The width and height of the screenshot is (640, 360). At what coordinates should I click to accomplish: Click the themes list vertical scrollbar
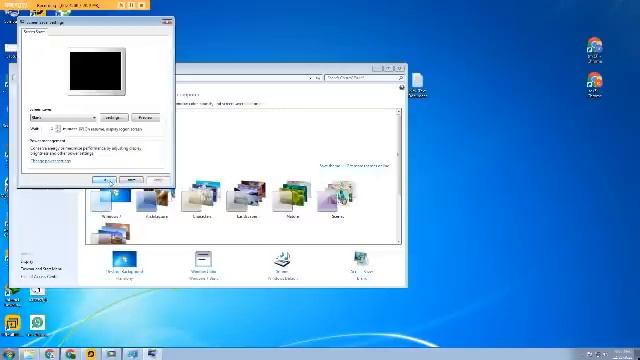(x=398, y=176)
